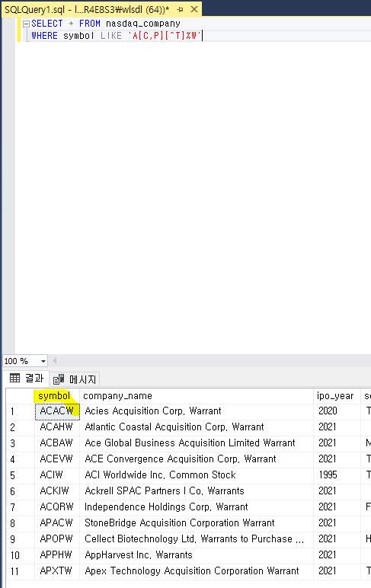The width and height of the screenshot is (371, 588).
Task: Select row 5 header in results grid
Action: tap(21, 475)
